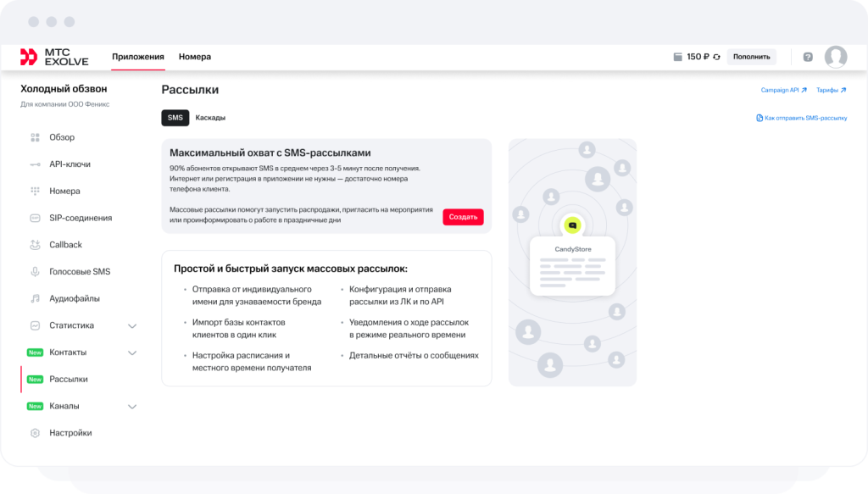The width and height of the screenshot is (868, 494).
Task: Click the Callback phone icon
Action: click(x=35, y=245)
